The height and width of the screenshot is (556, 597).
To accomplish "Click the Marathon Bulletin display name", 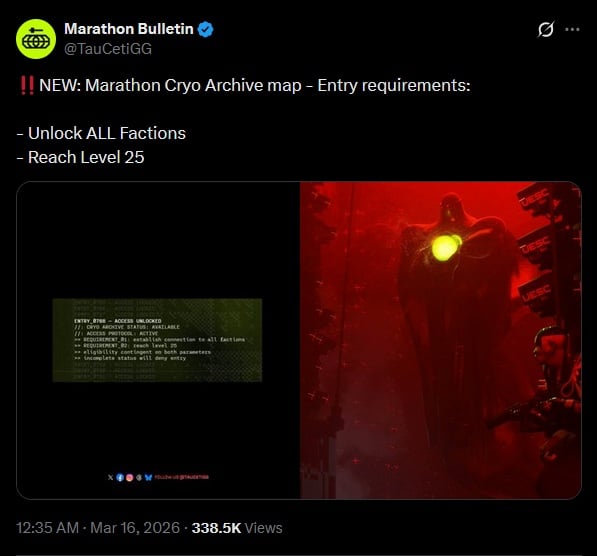I will coord(129,29).
